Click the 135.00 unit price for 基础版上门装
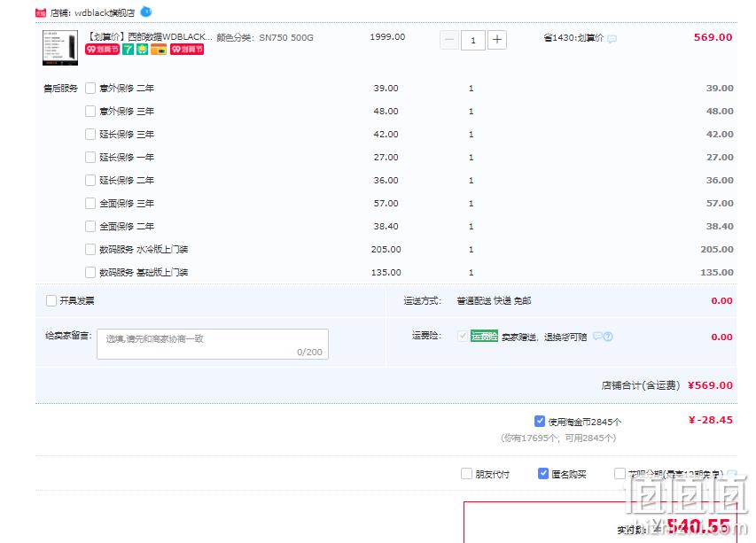This screenshot has height=543, width=756. (x=386, y=273)
